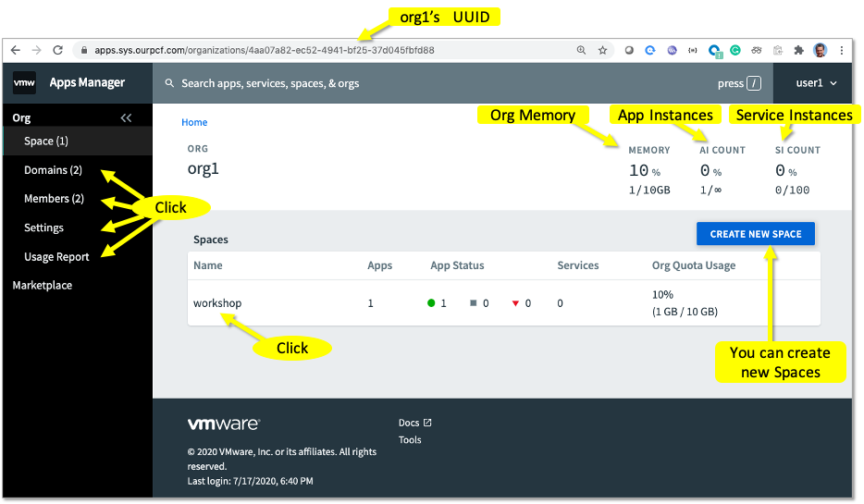864x504 pixels.
Task: Click the VMware footer logo
Action: coord(224,424)
